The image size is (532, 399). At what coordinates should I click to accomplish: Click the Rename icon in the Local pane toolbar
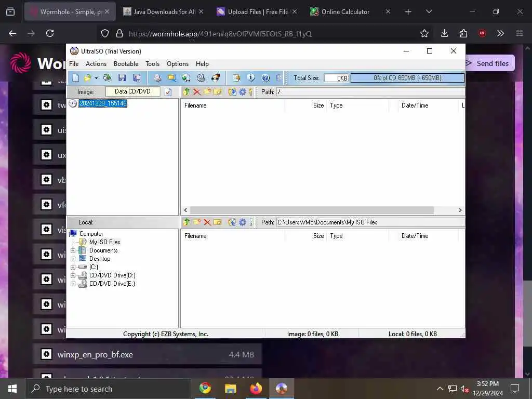218,222
